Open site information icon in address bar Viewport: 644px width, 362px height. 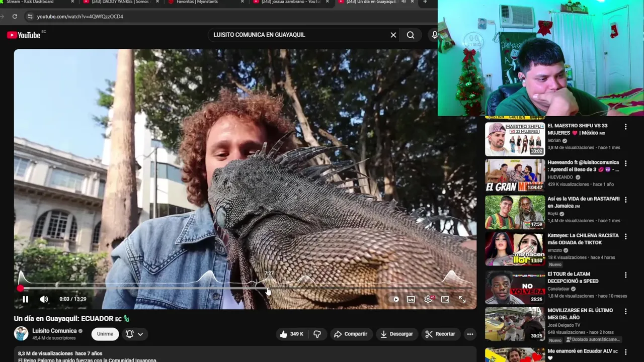30,17
